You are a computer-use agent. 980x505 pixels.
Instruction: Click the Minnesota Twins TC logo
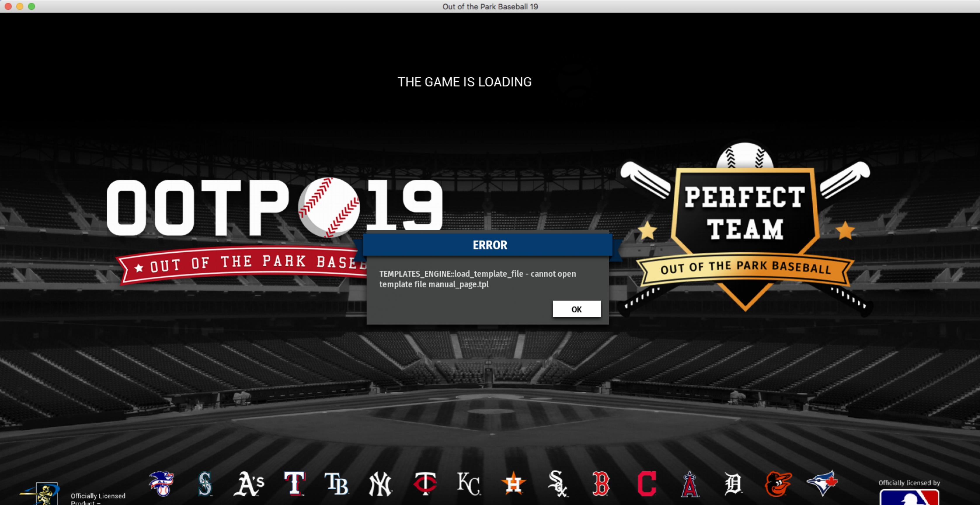coord(425,483)
